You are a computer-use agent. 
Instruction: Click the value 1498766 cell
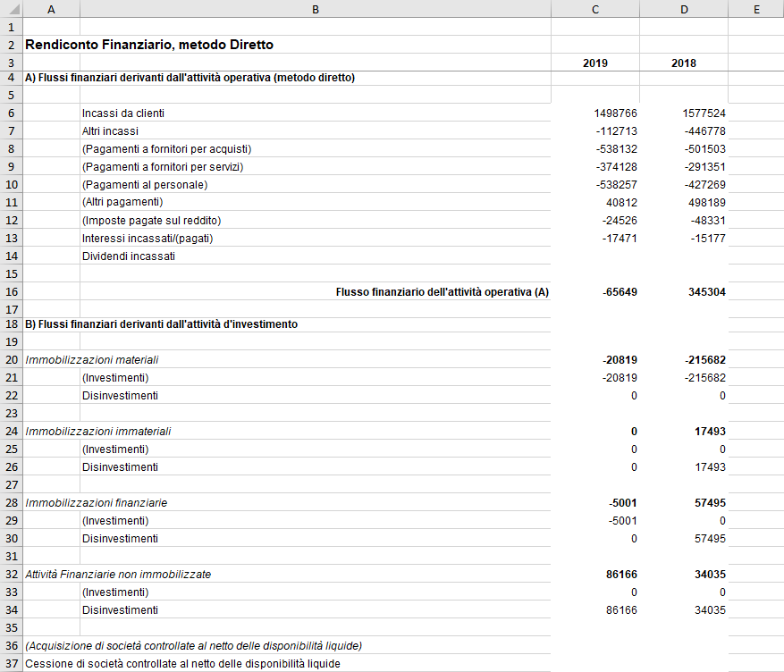(615, 113)
